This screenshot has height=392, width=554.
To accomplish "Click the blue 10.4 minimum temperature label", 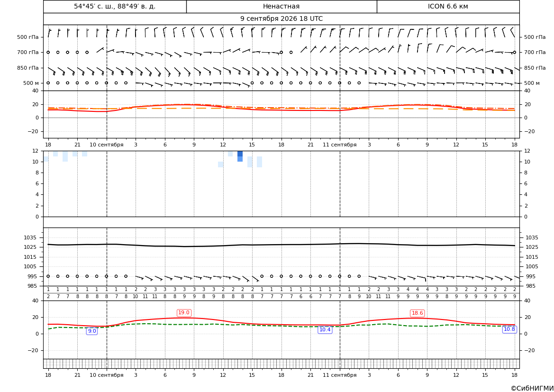I will [325, 330].
